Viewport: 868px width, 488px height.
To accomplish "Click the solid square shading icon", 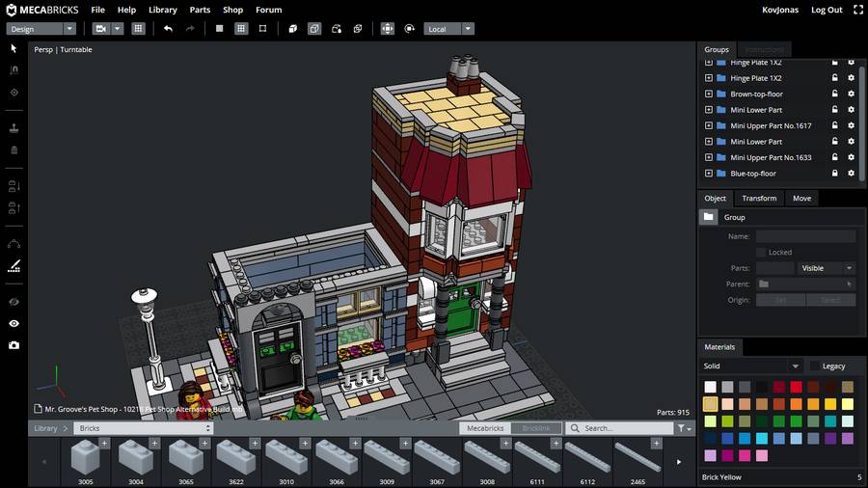I will (x=219, y=29).
